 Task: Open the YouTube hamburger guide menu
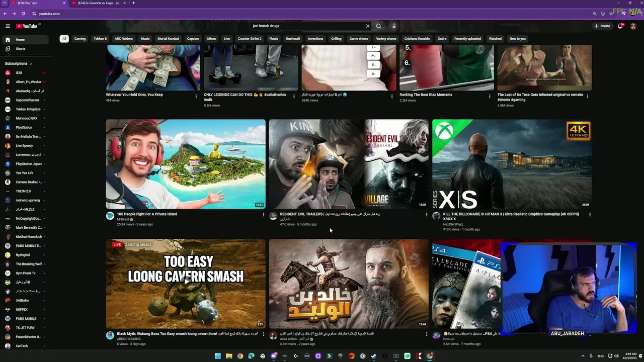pyautogui.click(x=8, y=26)
